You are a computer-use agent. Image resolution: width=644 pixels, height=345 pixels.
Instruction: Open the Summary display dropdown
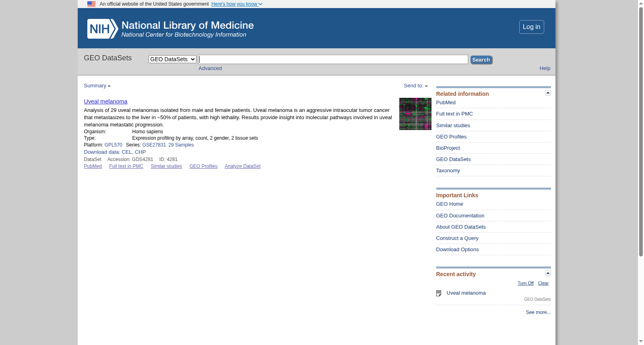coord(97,86)
